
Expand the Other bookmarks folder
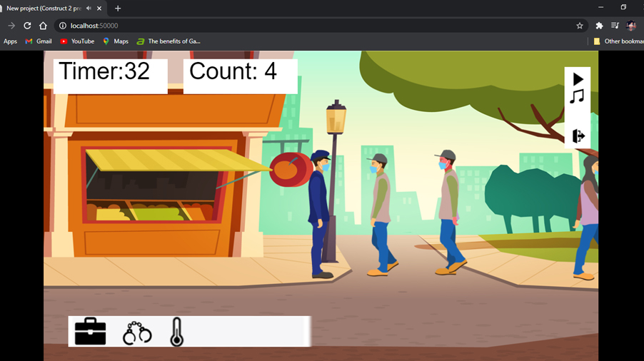[x=617, y=41]
